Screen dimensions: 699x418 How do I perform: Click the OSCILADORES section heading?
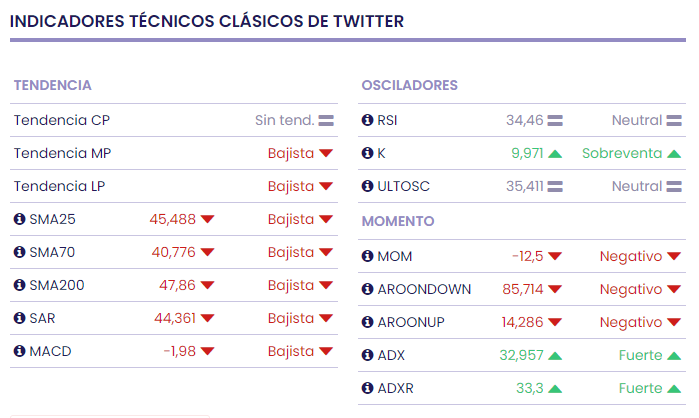click(409, 85)
